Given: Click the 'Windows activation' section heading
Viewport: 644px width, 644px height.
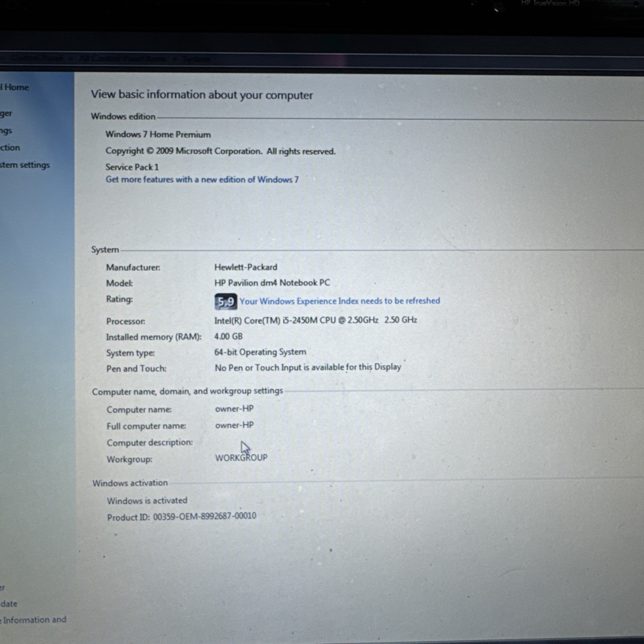Looking at the screenshot, I should pyautogui.click(x=130, y=483).
